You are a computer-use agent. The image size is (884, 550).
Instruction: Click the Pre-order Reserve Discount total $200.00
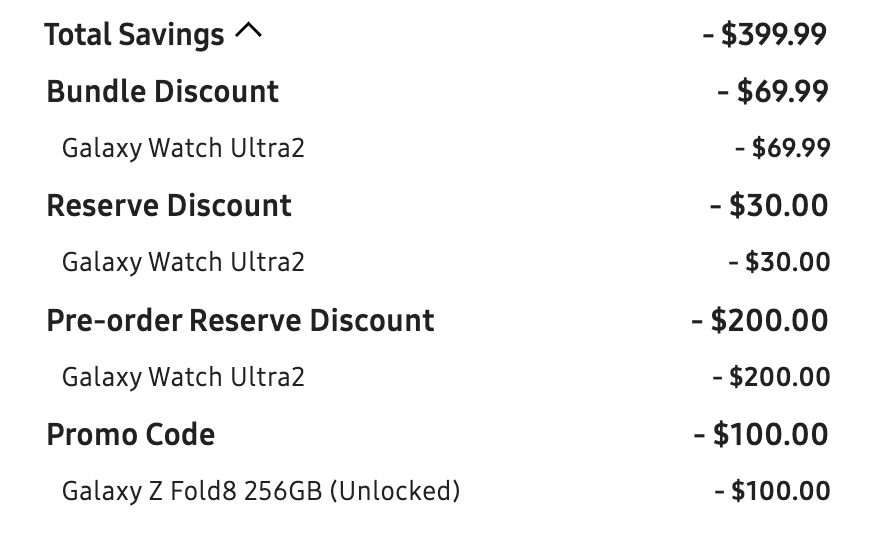760,320
